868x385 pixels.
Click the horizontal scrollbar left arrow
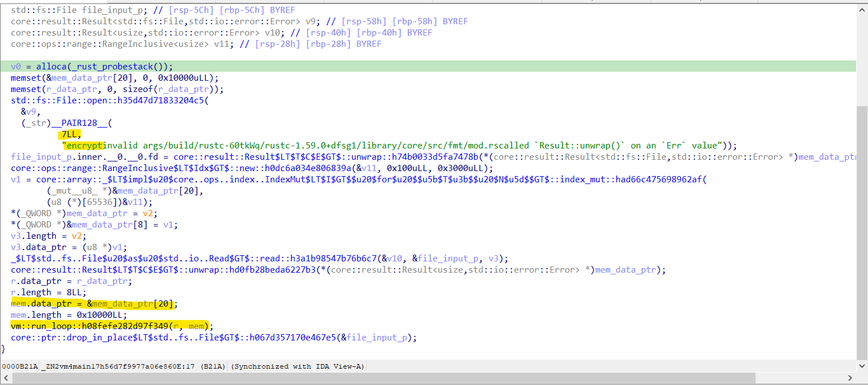tap(5, 378)
